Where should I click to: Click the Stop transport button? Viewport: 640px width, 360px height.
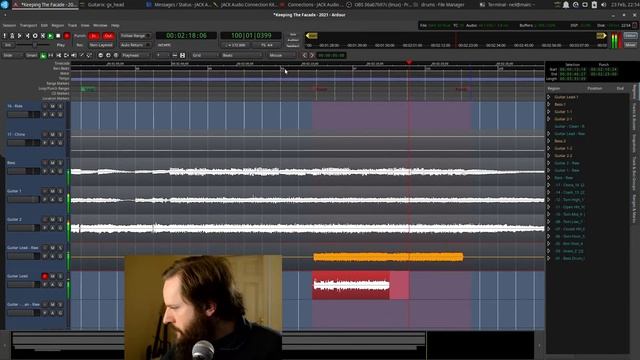[58, 36]
